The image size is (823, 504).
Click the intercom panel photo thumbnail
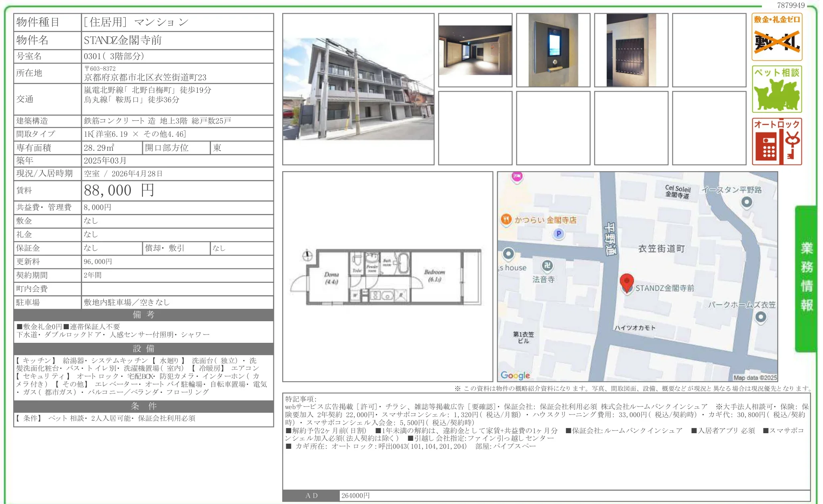(553, 49)
